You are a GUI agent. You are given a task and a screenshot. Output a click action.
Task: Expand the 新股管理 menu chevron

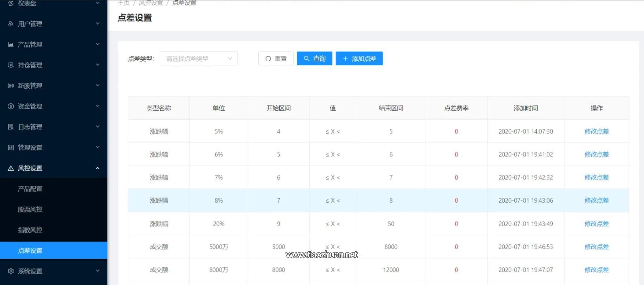pos(97,86)
